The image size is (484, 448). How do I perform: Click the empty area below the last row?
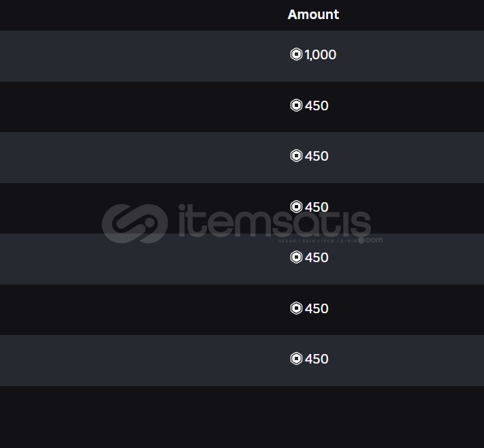pos(242,417)
